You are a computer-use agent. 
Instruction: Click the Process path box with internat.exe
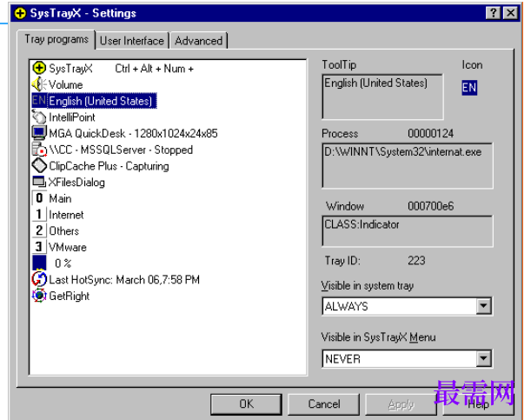click(x=408, y=165)
